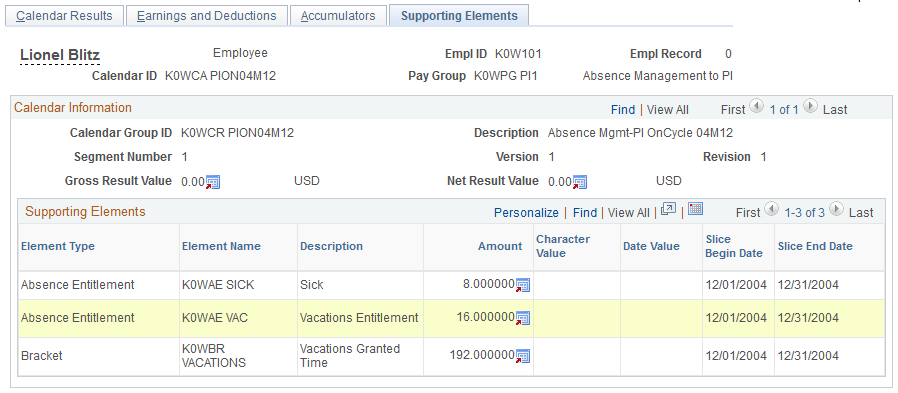Click the 8.000000 amount value
The width and height of the screenshot is (898, 393).
489,285
